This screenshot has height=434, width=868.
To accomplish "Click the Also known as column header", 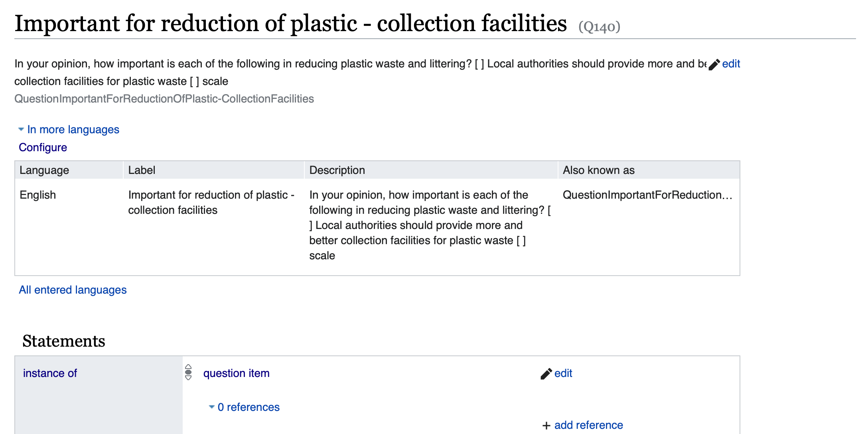I will tap(598, 170).
